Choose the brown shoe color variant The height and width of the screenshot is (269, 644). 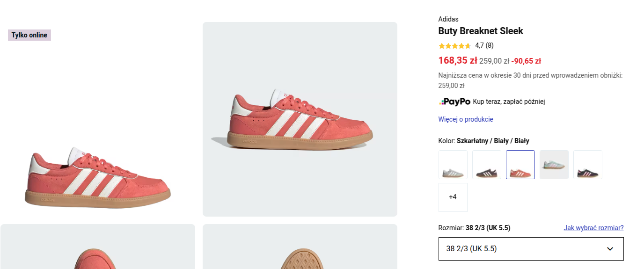tap(486, 165)
